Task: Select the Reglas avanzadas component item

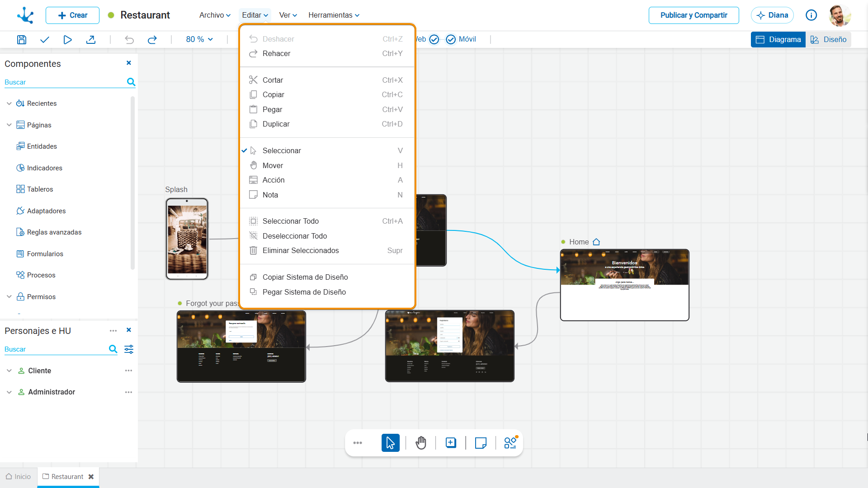Action: 49,232
